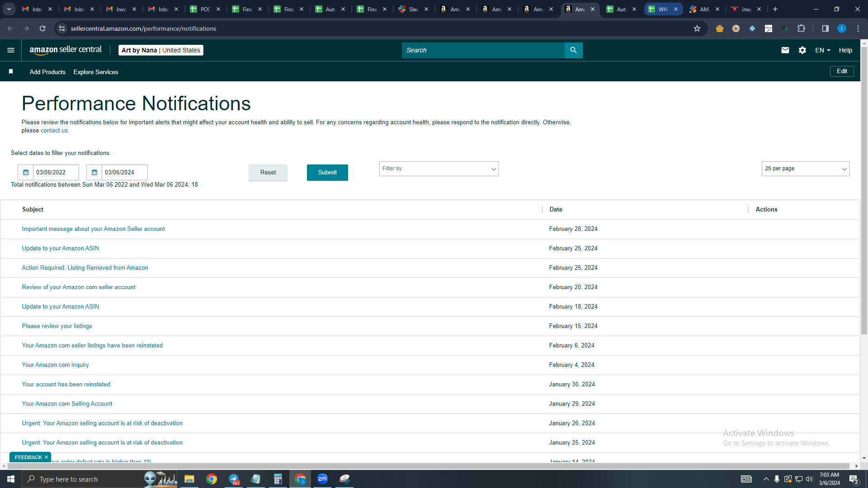This screenshot has width=868, height=488.
Task: Click the contact us link
Action: click(x=54, y=131)
